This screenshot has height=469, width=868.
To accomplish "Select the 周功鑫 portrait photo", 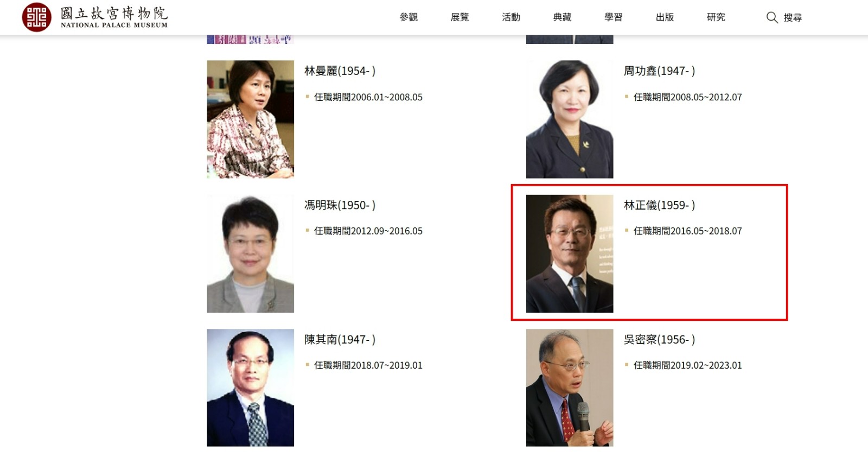I will pyautogui.click(x=570, y=119).
